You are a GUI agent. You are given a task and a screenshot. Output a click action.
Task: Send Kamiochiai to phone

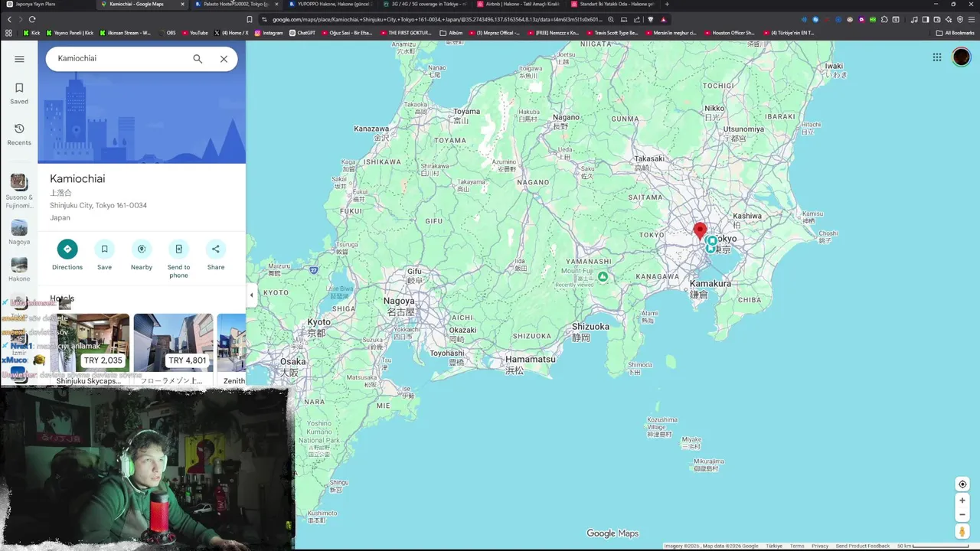[x=178, y=259]
